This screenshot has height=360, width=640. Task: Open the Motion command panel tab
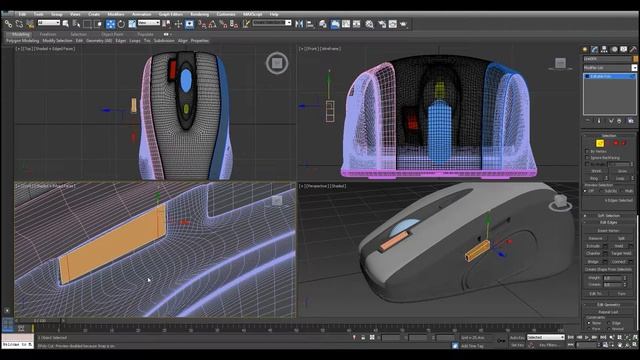614,49
